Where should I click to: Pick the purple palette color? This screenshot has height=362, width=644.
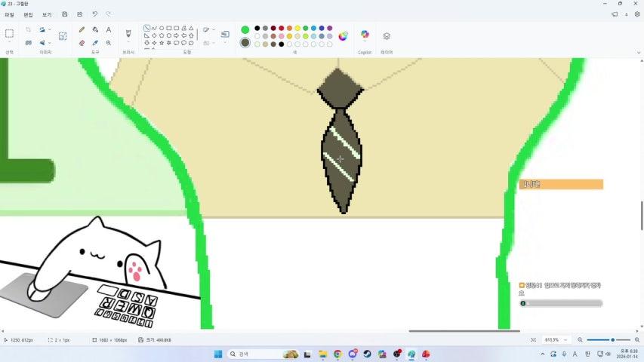pos(330,29)
